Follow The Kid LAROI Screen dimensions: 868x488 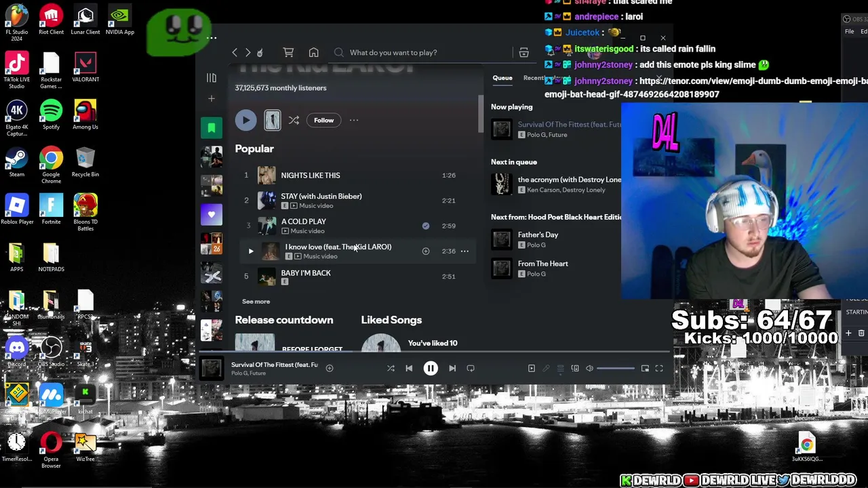point(323,120)
